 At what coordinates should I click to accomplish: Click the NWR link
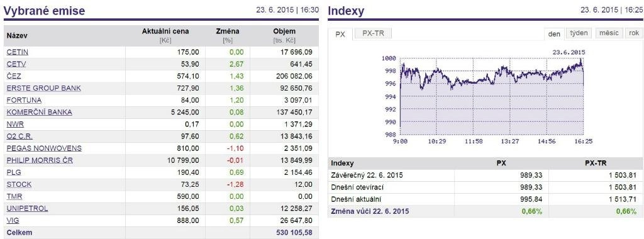point(15,125)
